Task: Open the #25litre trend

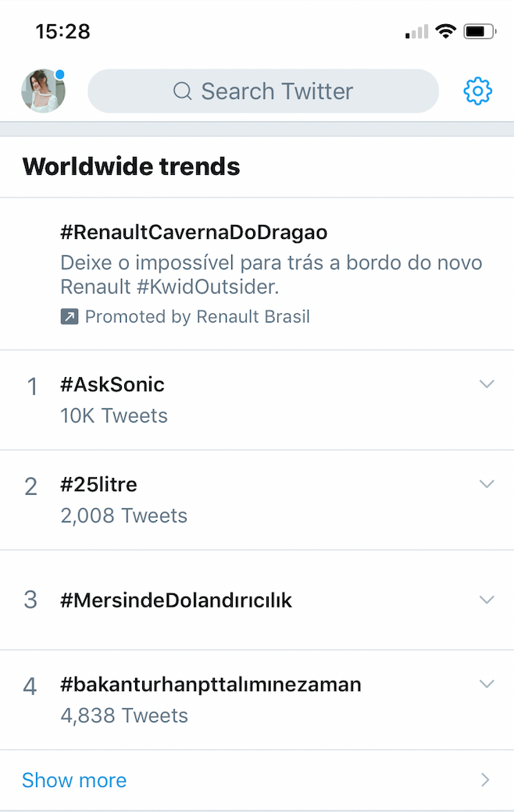Action: [x=98, y=484]
